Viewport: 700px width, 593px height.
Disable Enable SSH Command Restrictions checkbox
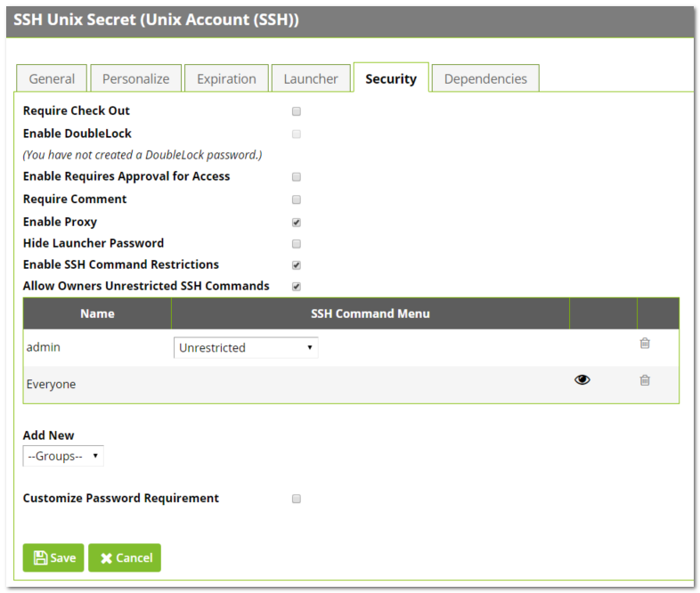297,265
